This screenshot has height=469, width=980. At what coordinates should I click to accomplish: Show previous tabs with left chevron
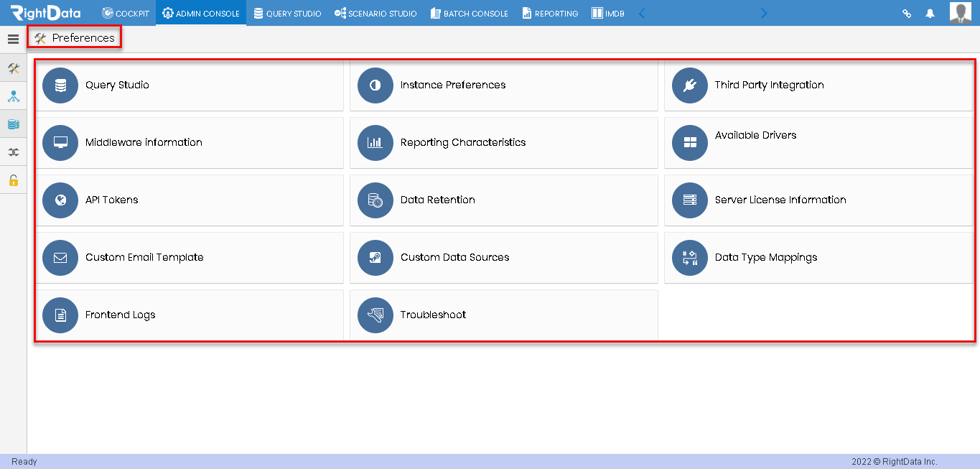[x=642, y=13]
